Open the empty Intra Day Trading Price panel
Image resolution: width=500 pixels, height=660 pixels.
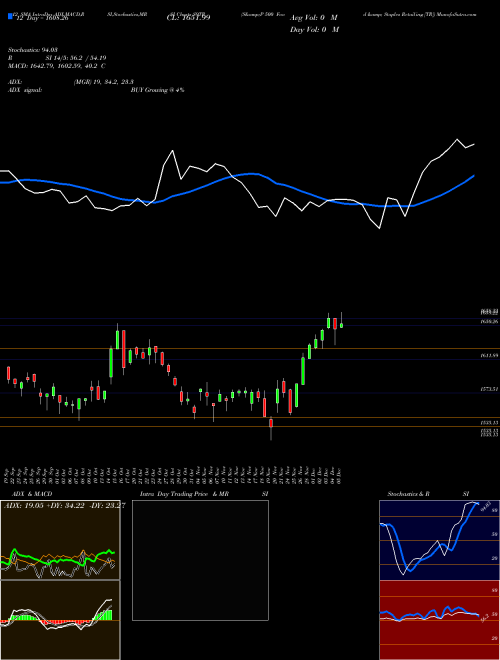coord(200,560)
